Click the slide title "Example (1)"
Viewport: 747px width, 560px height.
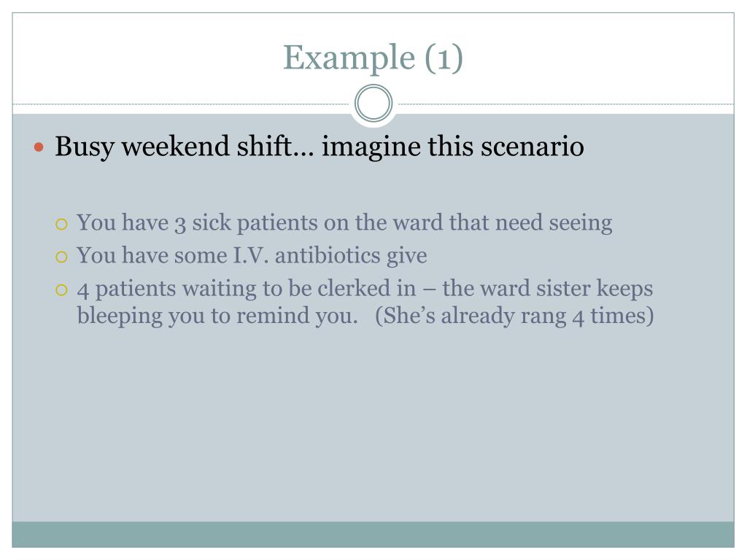click(373, 58)
